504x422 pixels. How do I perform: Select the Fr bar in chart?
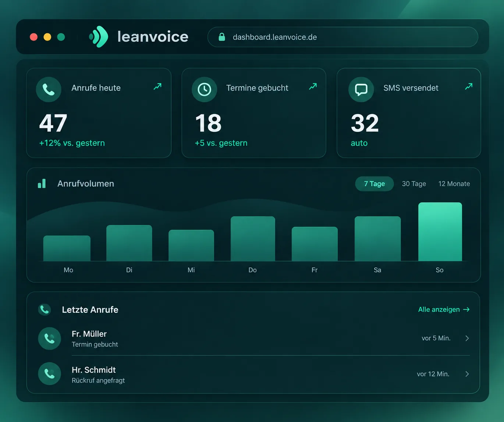point(315,244)
